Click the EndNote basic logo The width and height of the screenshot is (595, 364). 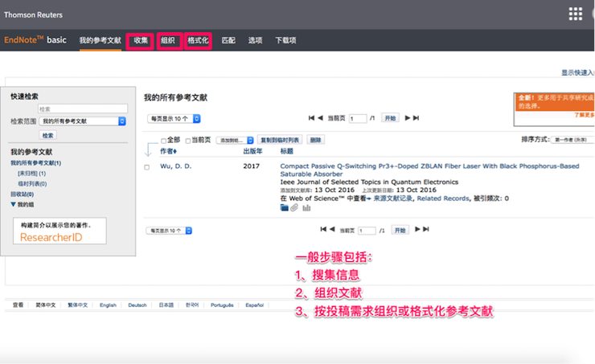point(35,40)
